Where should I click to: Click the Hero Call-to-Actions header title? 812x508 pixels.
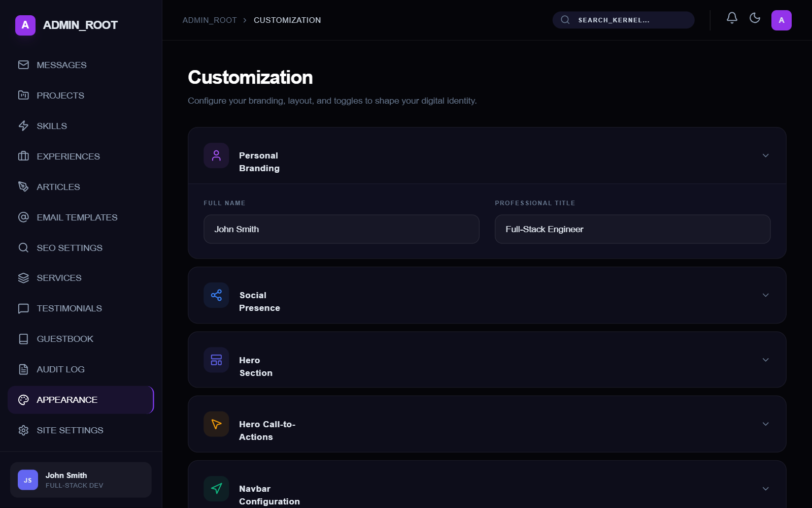(267, 430)
